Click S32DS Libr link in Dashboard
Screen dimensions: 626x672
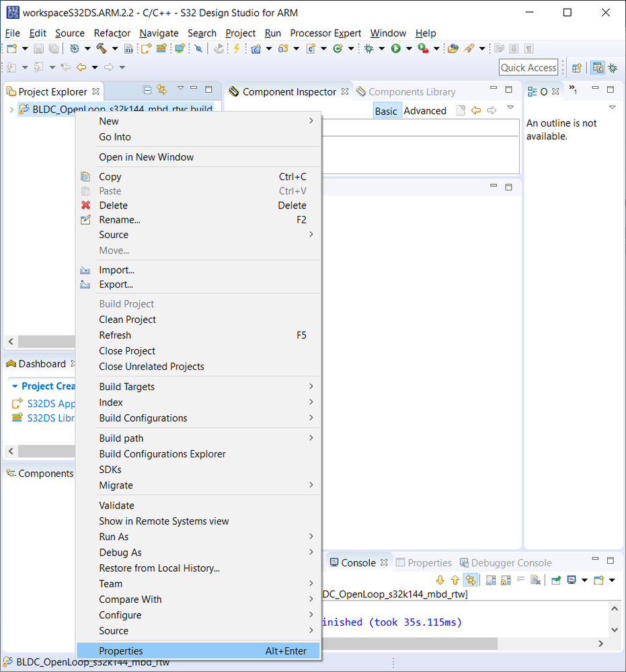point(50,418)
